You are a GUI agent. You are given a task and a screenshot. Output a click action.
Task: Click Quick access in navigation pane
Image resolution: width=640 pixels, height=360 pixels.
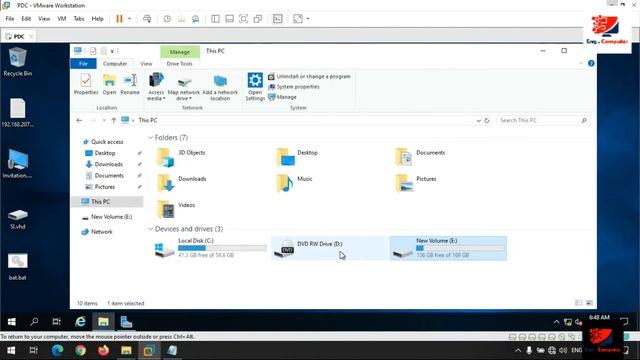[107, 142]
